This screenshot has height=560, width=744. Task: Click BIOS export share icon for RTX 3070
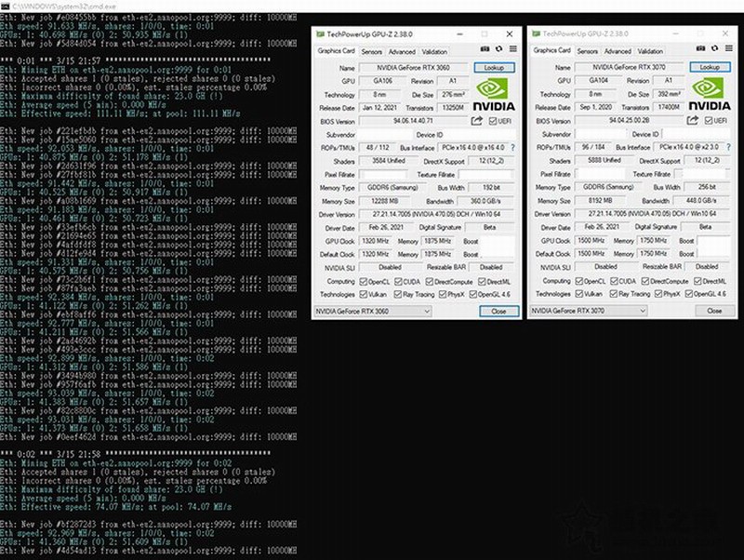(694, 121)
